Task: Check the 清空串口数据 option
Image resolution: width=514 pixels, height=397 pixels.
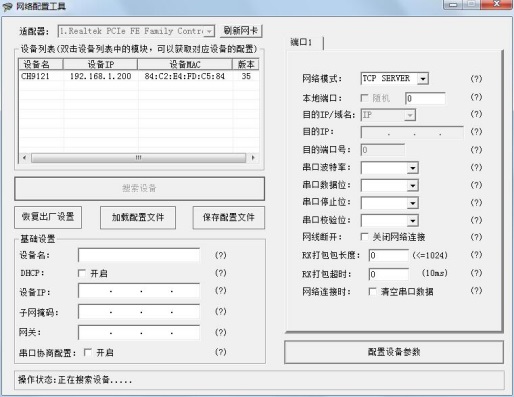Action: (372, 292)
